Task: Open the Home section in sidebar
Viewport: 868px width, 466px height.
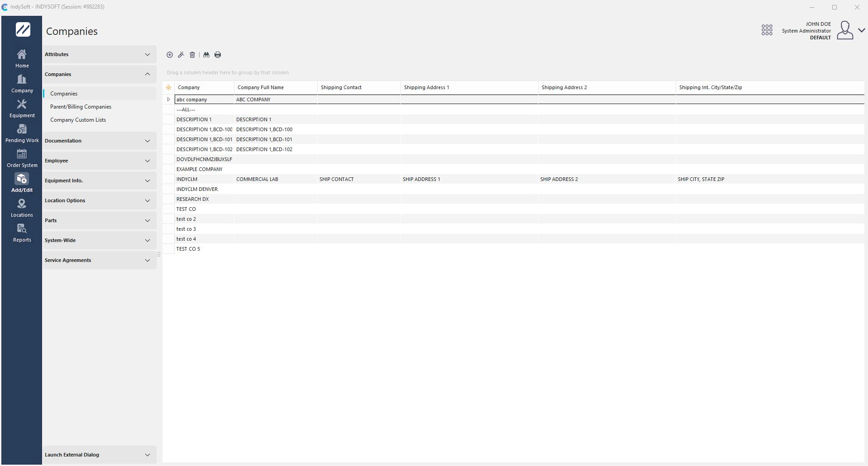Action: point(22,59)
